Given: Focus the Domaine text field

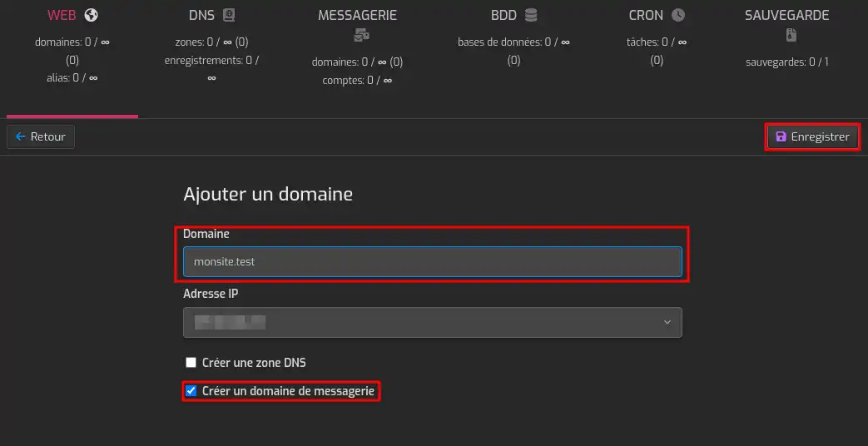Looking at the screenshot, I should click(432, 261).
